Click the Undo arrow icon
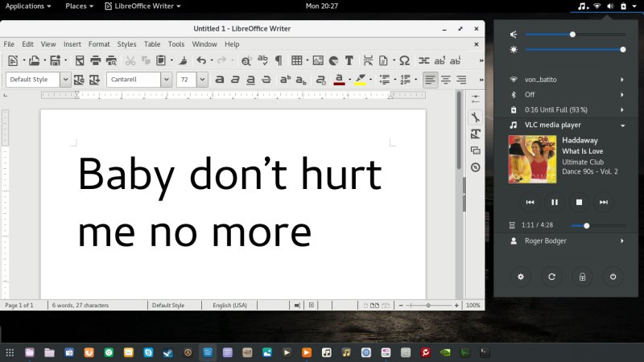 [x=201, y=60]
